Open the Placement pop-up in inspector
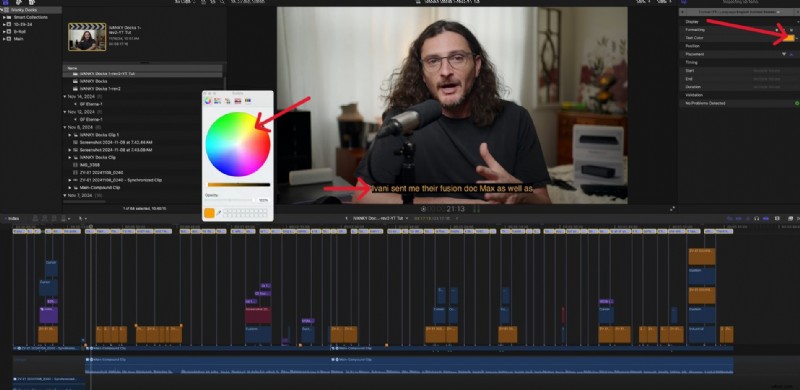The width and height of the screenshot is (800, 390). coord(784,54)
